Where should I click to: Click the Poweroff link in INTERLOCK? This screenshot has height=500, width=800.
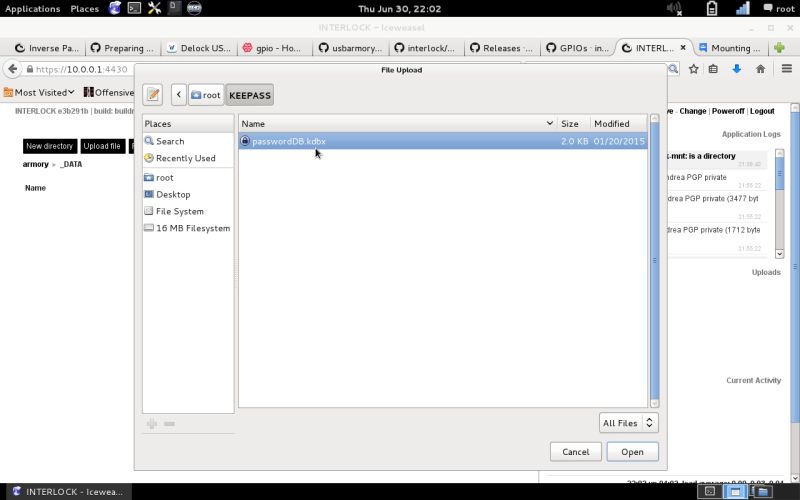coord(728,111)
